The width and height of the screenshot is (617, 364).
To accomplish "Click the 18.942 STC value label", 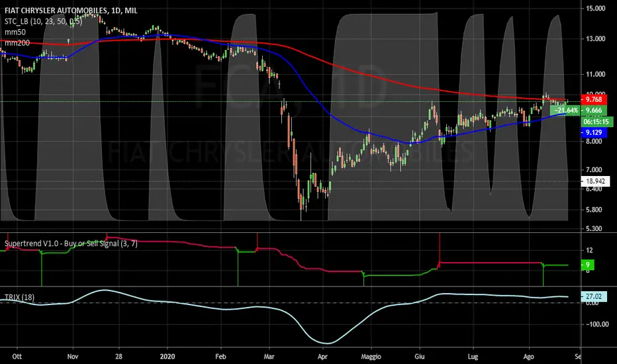I will 595,181.
